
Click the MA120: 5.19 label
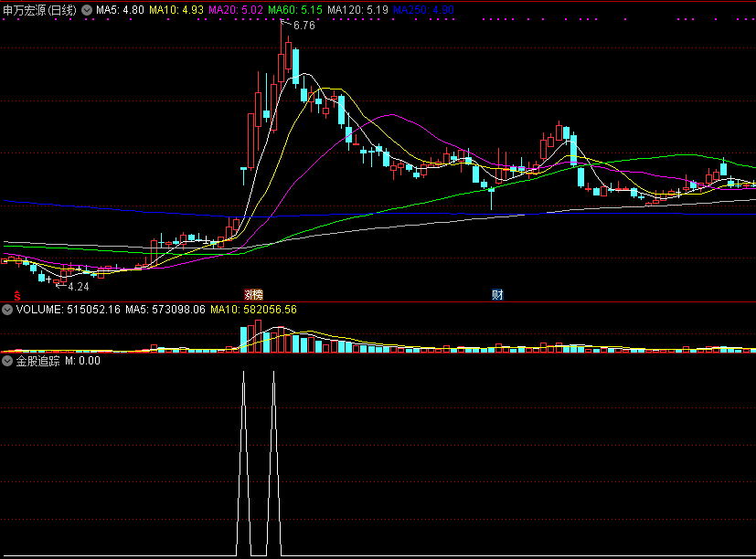[357, 10]
